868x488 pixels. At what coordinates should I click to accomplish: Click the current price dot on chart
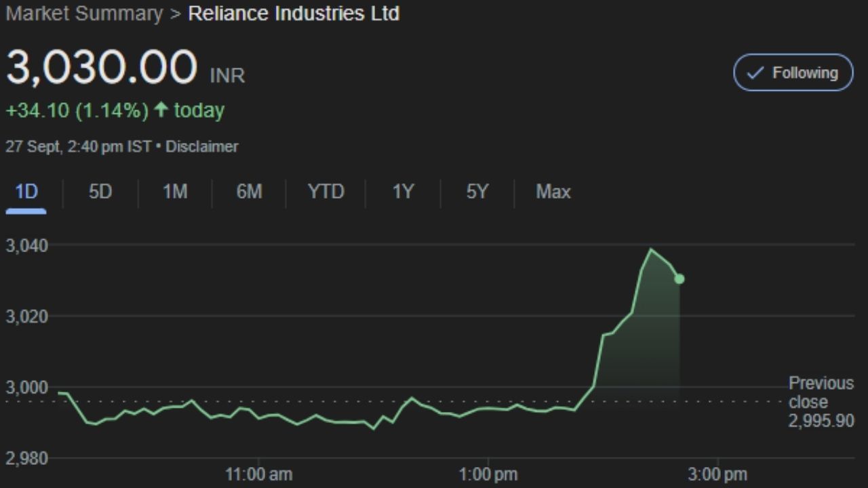click(679, 279)
